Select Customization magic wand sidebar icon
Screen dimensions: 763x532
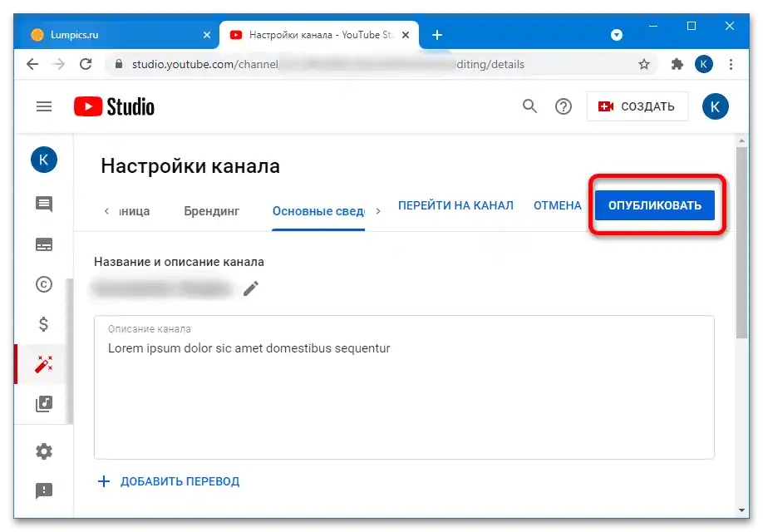click(44, 363)
